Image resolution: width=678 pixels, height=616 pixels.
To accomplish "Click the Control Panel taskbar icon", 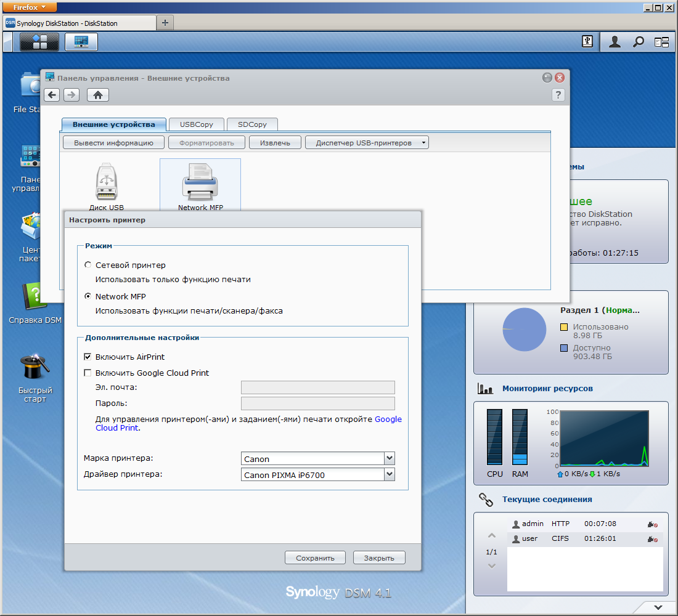I will [x=81, y=42].
